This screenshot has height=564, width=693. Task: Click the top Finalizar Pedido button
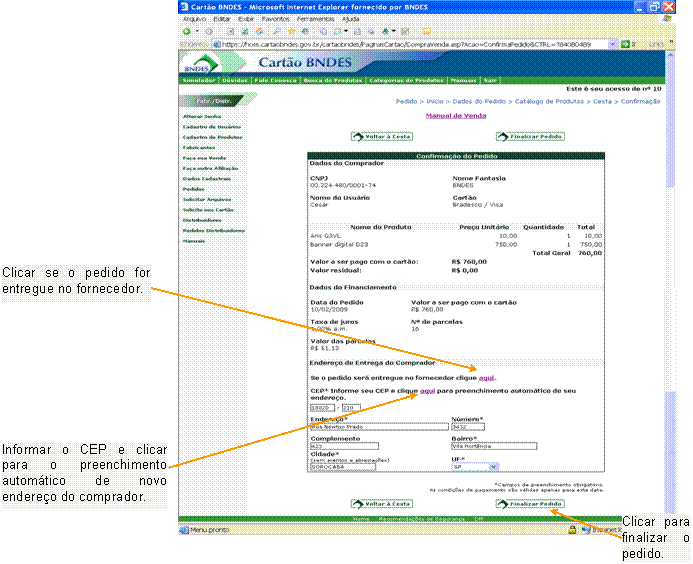pos(530,137)
